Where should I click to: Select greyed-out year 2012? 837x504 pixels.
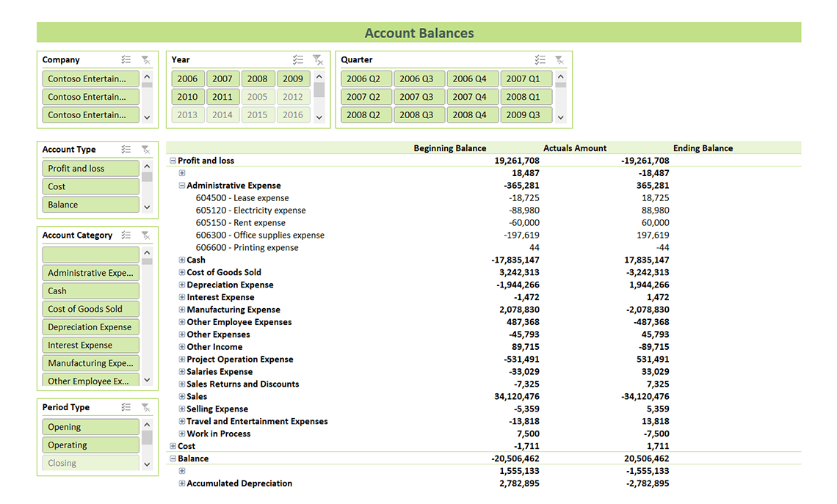[293, 97]
